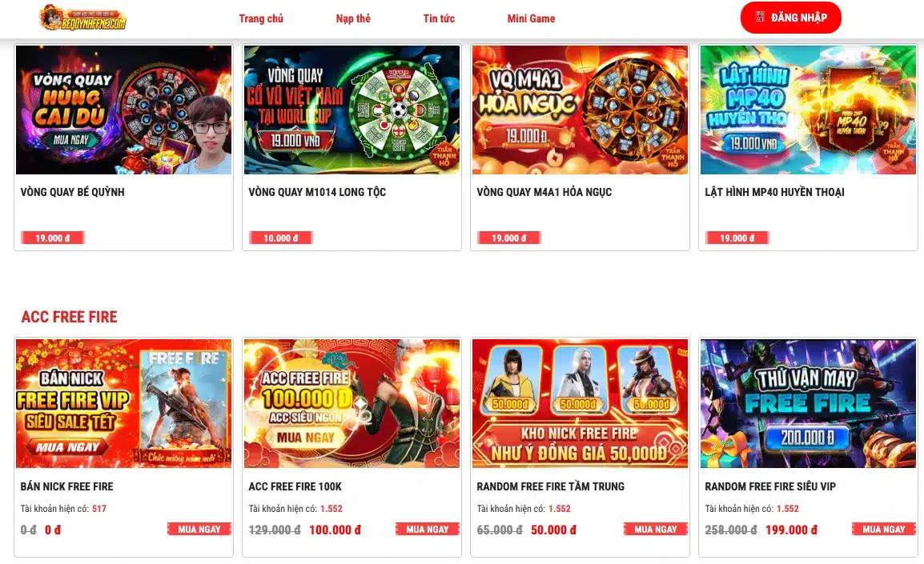The image size is (924, 564).
Task: Select VQ M4A1 Hỏa Ngục banner
Action: [580, 110]
